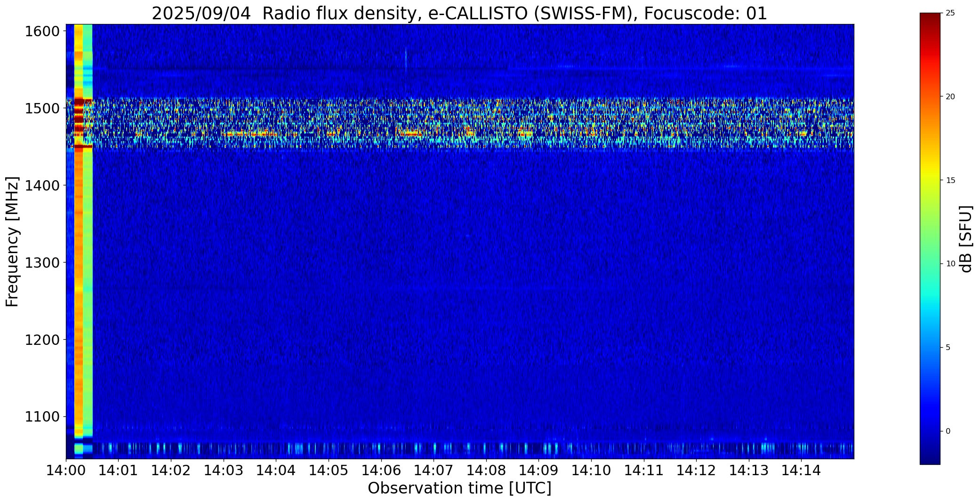The height and width of the screenshot is (502, 980).
Task: Click the Observation time [UTC] axis label
Action: point(459,488)
